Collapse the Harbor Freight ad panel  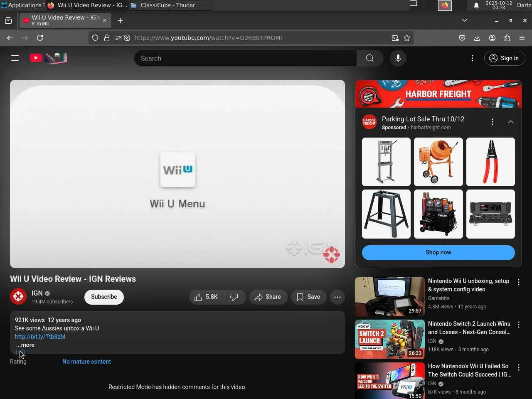coord(511,122)
